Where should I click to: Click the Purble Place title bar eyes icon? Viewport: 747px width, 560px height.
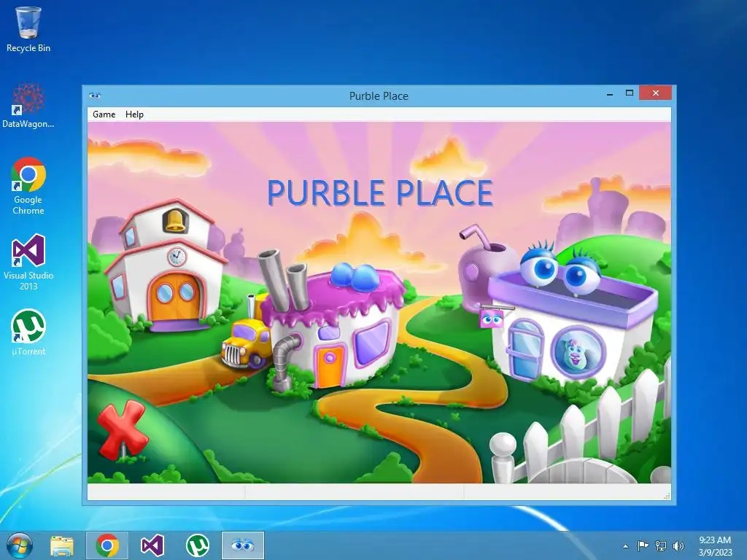tap(95, 96)
